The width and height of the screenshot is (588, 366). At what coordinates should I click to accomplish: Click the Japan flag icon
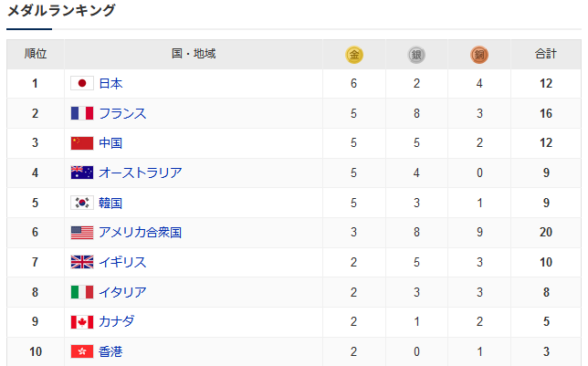82,83
